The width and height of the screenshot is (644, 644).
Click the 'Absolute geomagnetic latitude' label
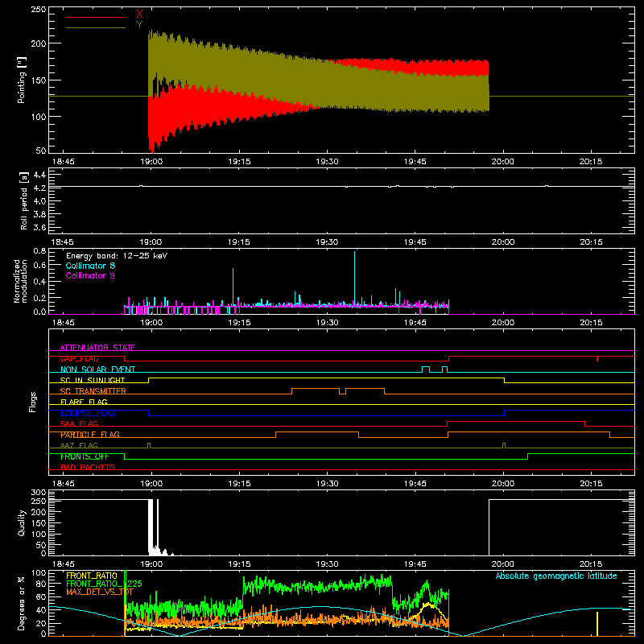click(556, 576)
